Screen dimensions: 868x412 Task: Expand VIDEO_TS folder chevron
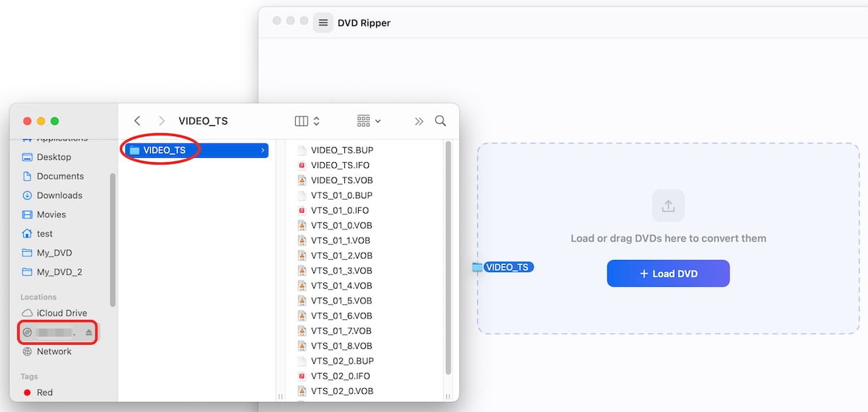click(x=262, y=150)
